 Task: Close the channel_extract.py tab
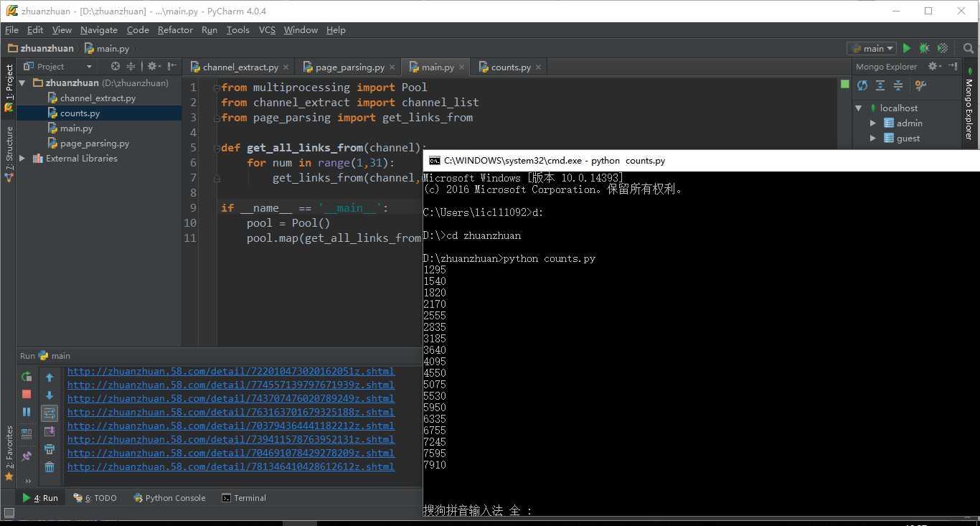point(286,67)
